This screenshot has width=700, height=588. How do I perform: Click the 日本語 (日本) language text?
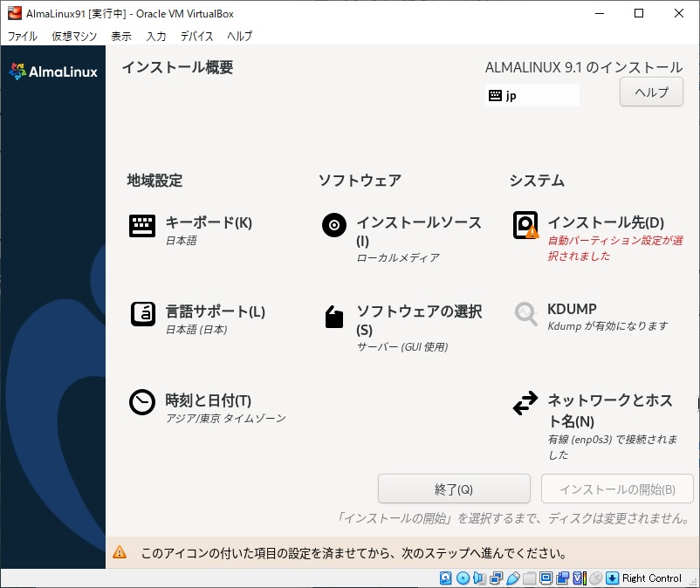[x=196, y=330]
